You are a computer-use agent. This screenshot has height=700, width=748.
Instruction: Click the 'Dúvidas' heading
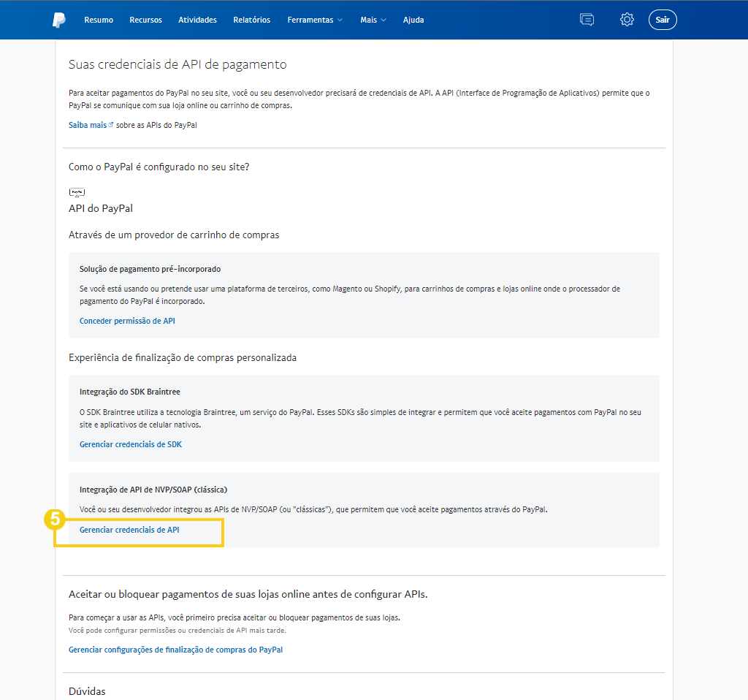tap(88, 691)
